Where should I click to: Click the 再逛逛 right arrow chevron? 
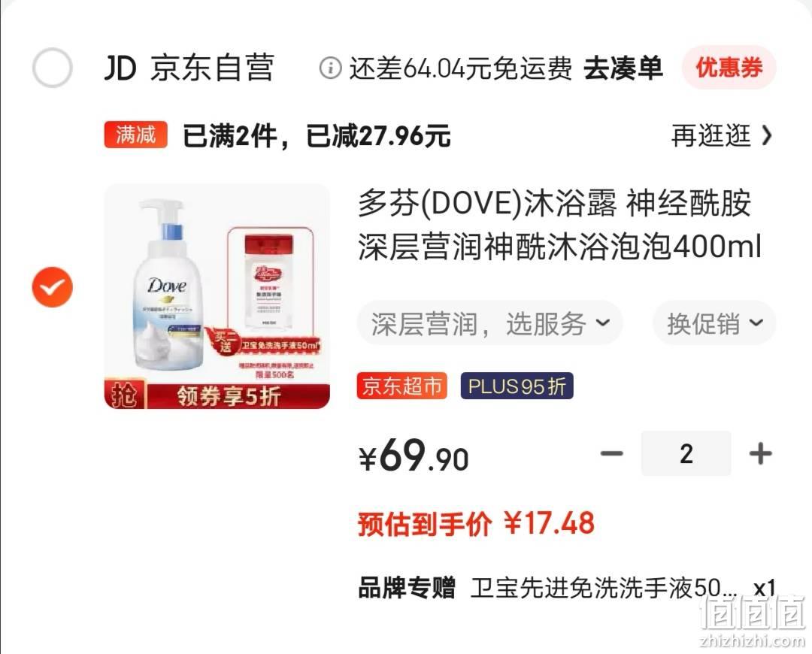[x=767, y=135]
